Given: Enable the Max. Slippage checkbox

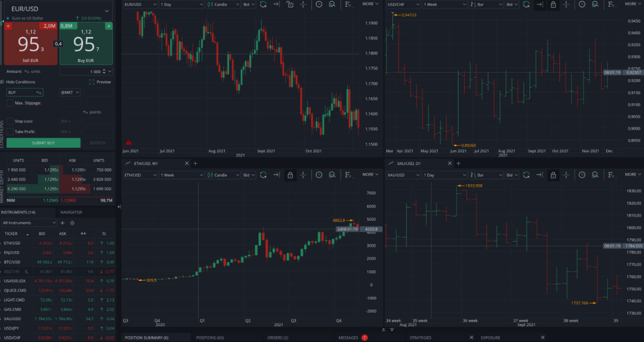Looking at the screenshot, I should coord(10,103).
